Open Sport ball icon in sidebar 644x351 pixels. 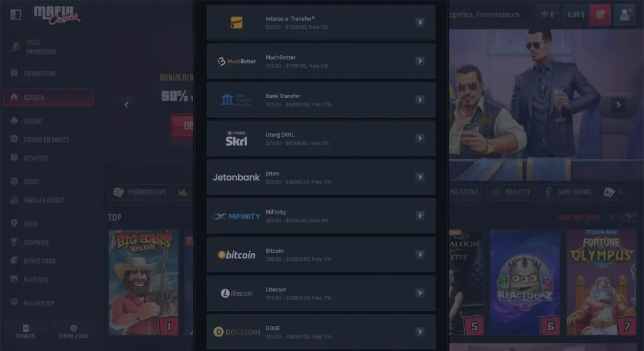point(14,181)
